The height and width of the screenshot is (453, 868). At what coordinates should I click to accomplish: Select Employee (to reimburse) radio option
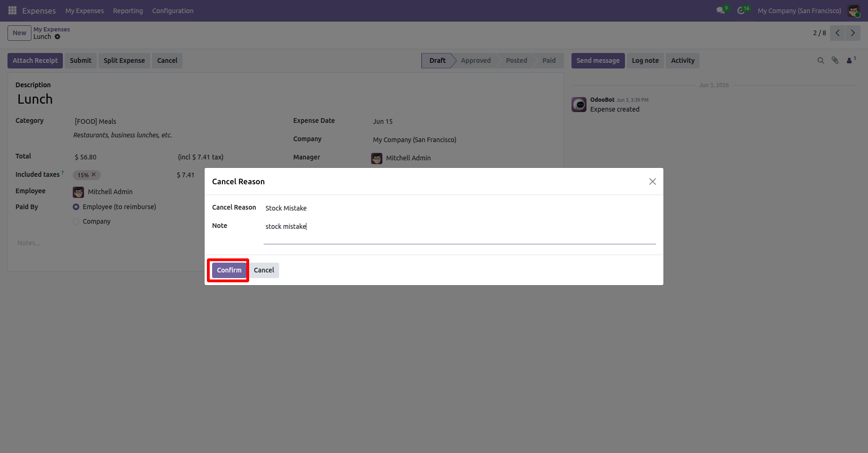point(76,207)
